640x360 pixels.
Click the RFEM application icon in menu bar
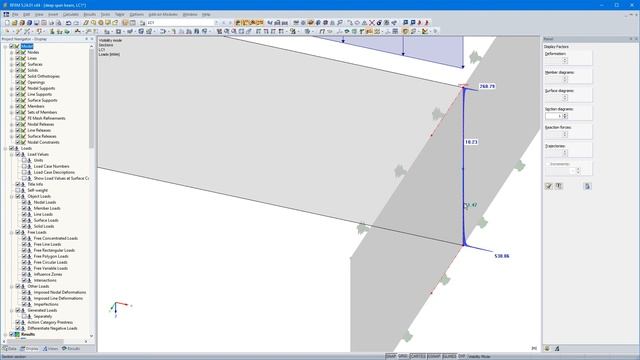coord(6,14)
